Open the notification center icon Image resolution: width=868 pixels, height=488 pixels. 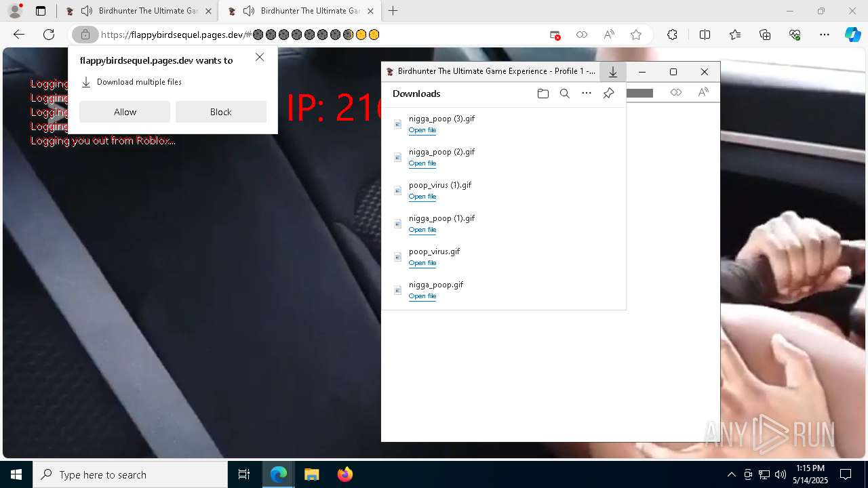tap(846, 474)
